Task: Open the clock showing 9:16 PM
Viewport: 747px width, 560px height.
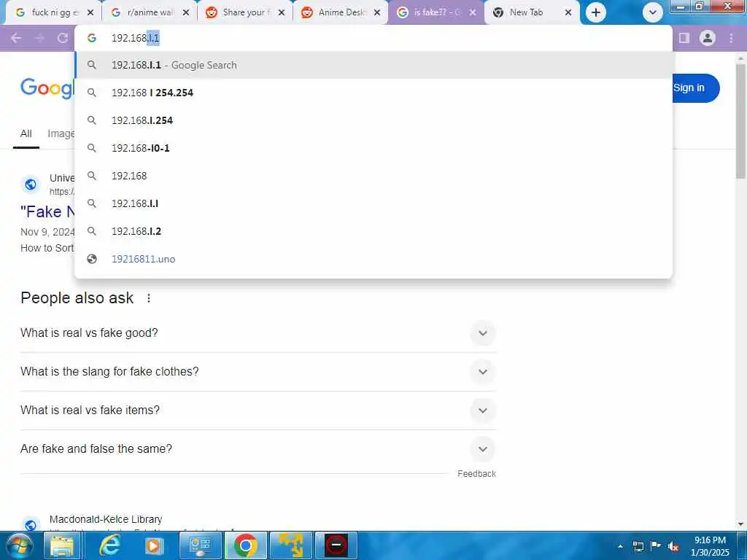Action: coord(710,546)
